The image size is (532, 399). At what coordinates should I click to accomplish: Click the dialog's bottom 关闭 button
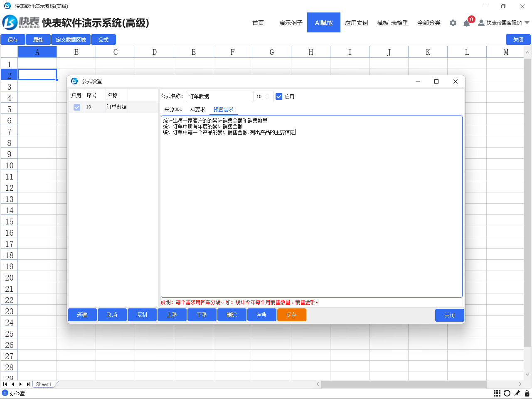click(450, 315)
